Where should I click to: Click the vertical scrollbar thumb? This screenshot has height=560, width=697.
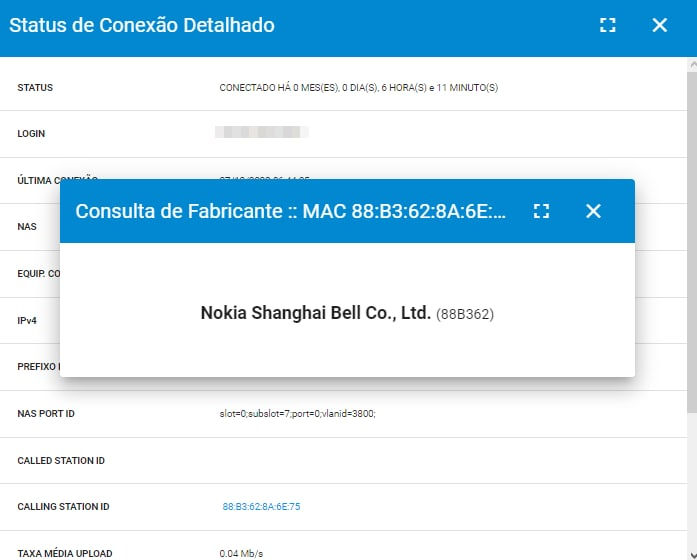click(x=690, y=240)
